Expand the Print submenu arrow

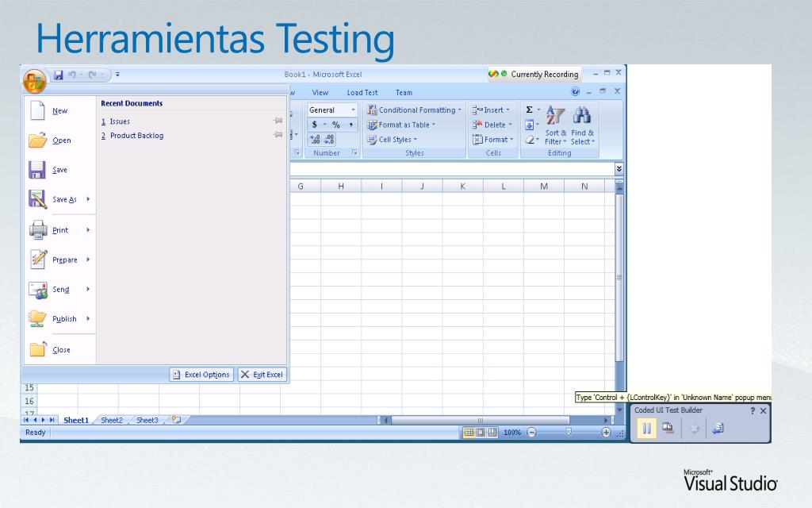point(88,229)
